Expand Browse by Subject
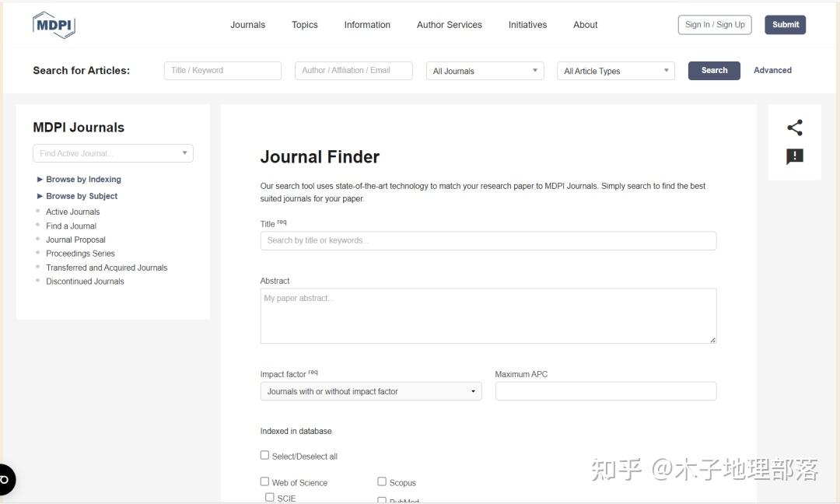 click(x=77, y=196)
